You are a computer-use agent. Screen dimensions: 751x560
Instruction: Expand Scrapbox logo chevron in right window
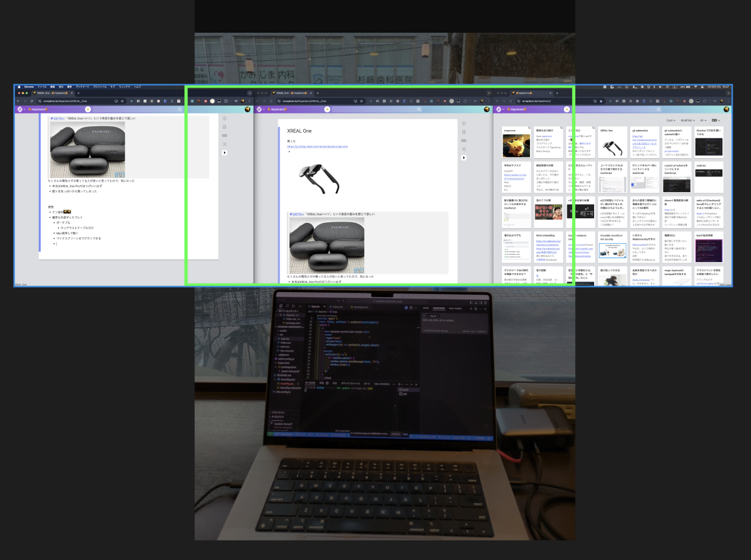pyautogui.click(x=503, y=109)
